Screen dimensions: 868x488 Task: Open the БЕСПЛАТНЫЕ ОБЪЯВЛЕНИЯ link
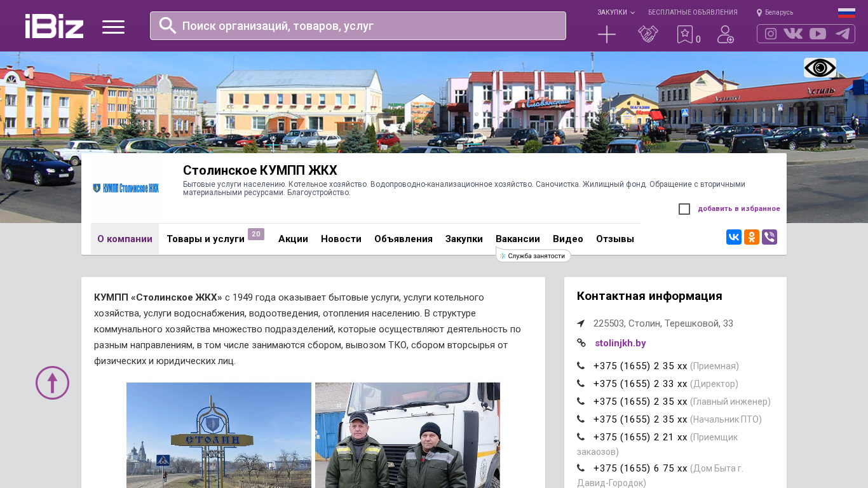click(x=693, y=13)
